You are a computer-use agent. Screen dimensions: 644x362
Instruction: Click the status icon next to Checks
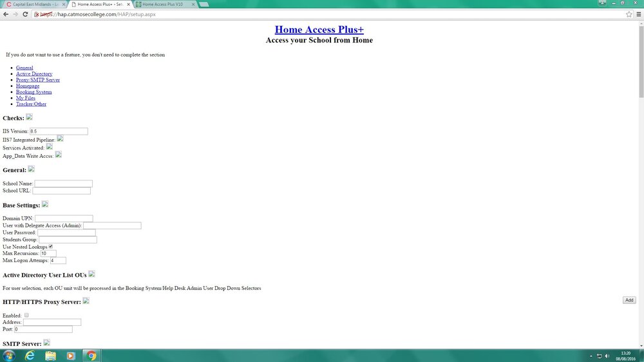(29, 117)
